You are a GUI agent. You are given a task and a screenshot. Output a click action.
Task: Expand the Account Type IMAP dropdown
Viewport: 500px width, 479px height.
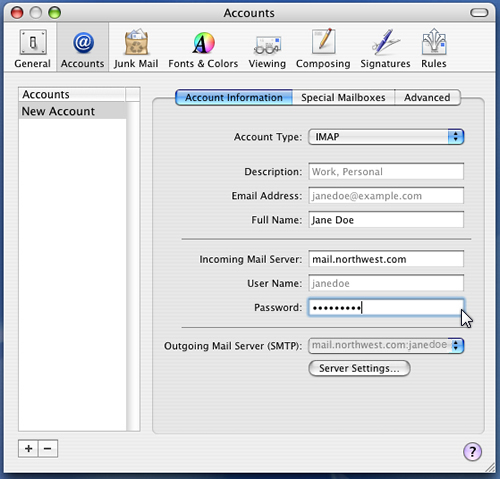click(386, 137)
